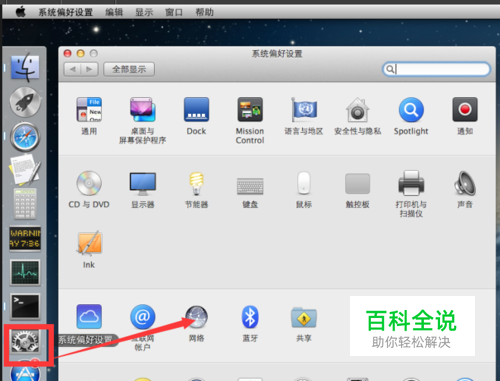Open 安全性与隐私 preferences
The width and height of the screenshot is (500, 381).
pos(357,110)
